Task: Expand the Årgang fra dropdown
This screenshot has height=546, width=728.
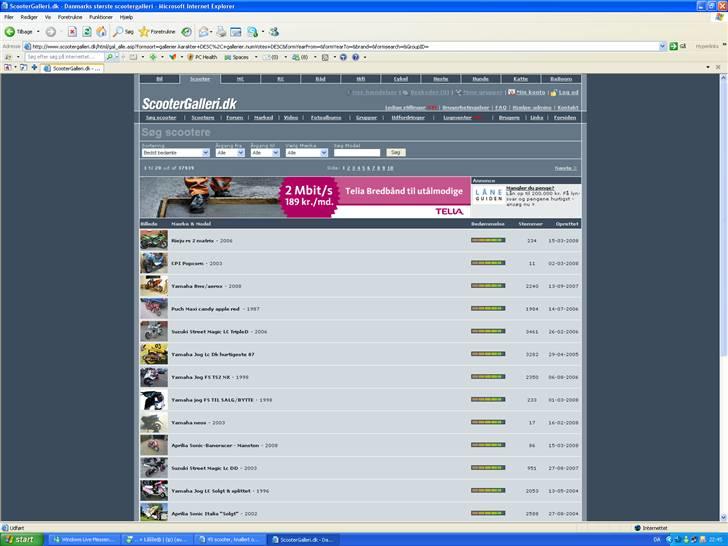Action: (x=228, y=153)
